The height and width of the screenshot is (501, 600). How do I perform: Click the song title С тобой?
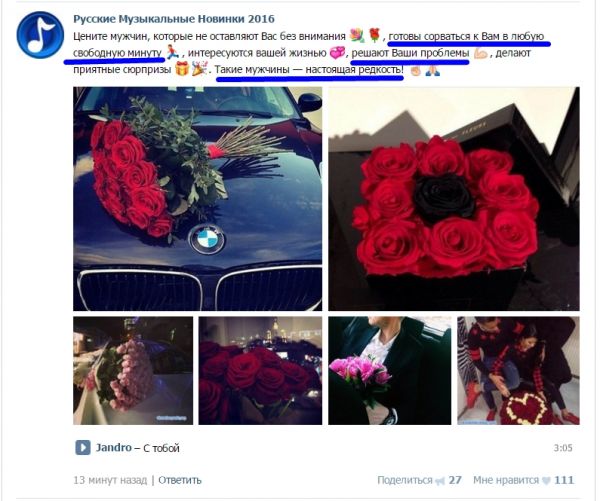tap(161, 448)
